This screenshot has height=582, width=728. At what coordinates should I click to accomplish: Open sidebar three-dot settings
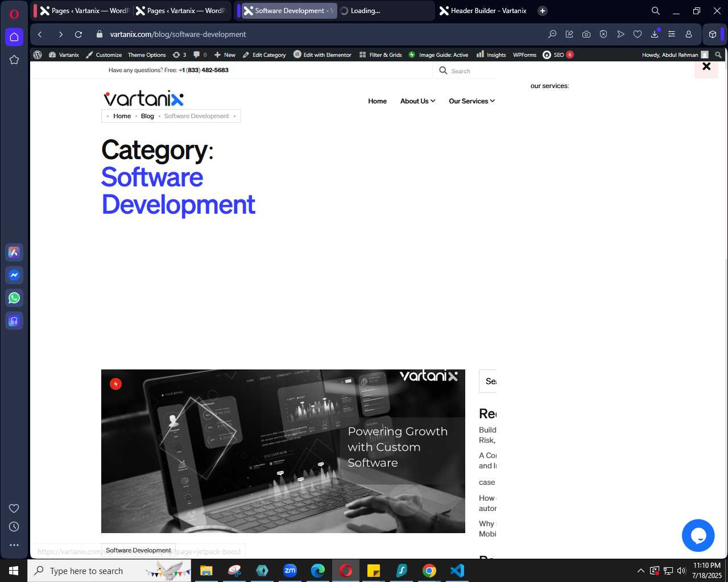pos(14,545)
